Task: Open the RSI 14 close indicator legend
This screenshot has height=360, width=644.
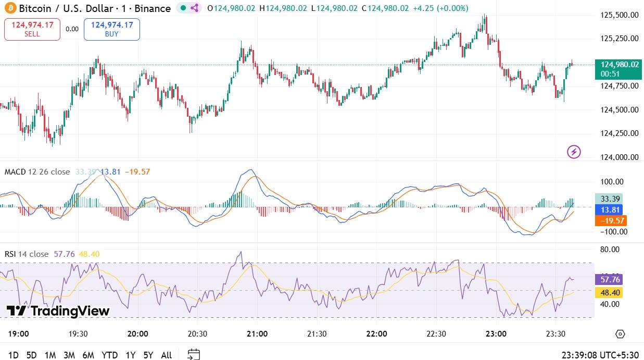Action: click(x=26, y=254)
